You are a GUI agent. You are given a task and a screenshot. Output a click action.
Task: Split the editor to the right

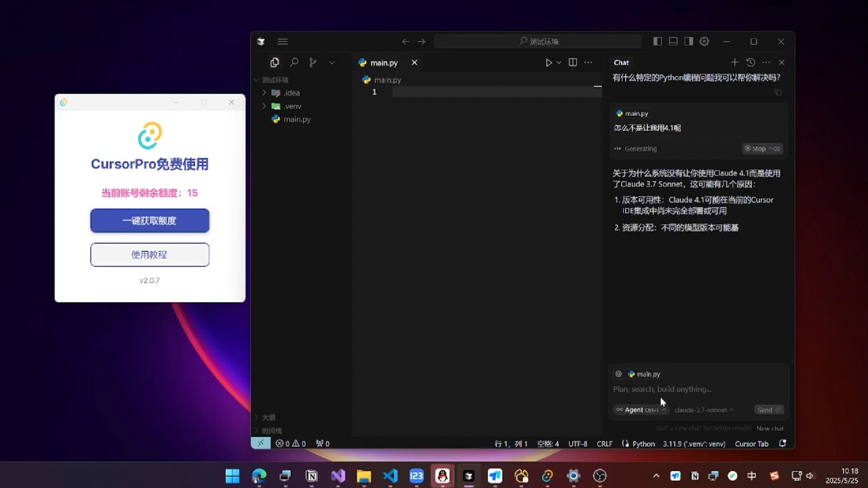click(x=573, y=62)
